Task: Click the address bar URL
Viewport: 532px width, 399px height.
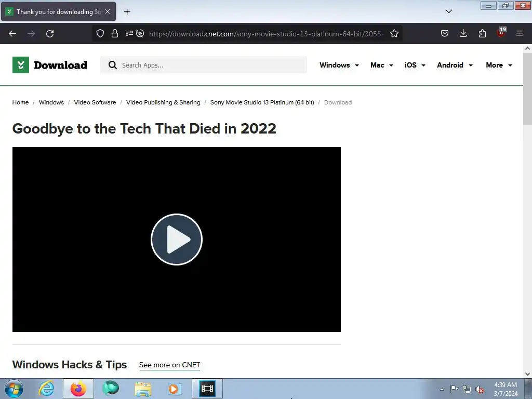Action: tap(266, 34)
